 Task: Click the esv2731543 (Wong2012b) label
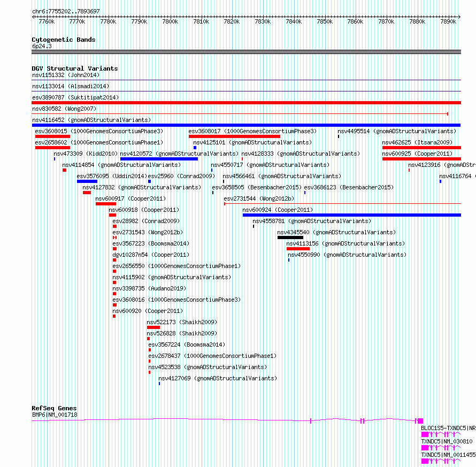[x=148, y=232]
